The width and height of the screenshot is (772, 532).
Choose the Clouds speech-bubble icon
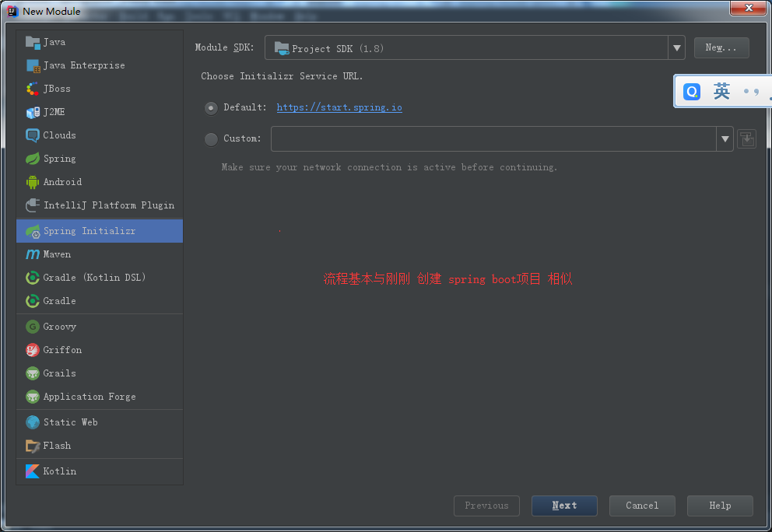[33, 135]
